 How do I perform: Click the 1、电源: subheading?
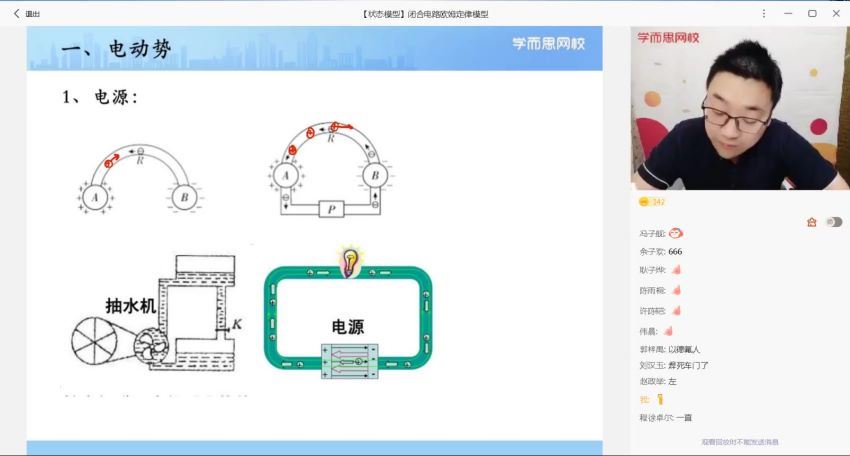click(100, 97)
